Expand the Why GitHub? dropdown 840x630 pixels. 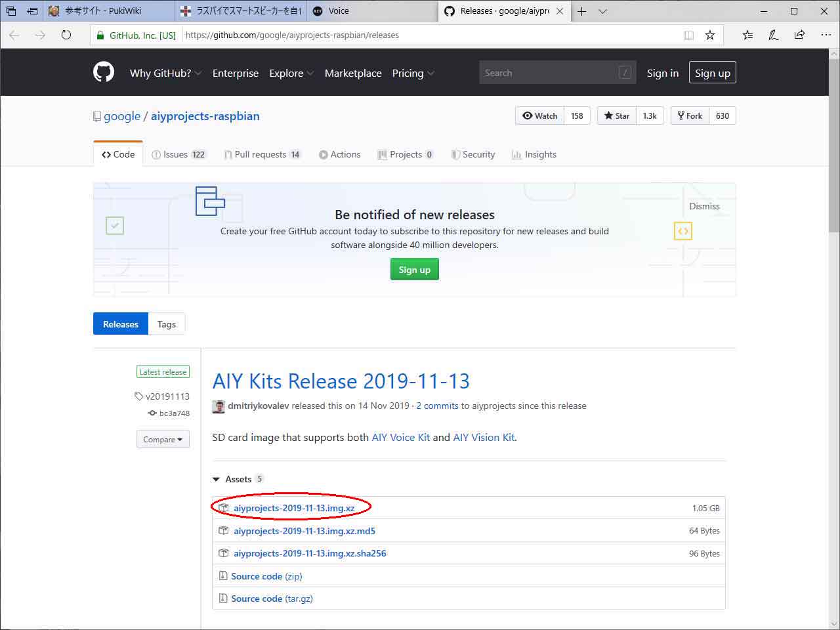coord(165,73)
